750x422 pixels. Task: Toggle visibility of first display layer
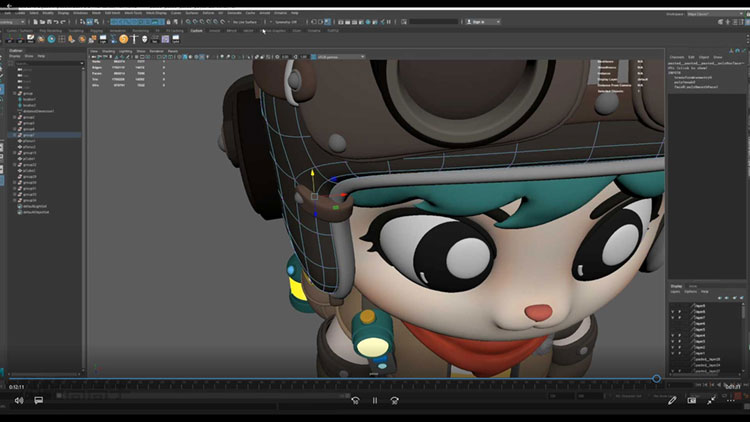click(673, 306)
